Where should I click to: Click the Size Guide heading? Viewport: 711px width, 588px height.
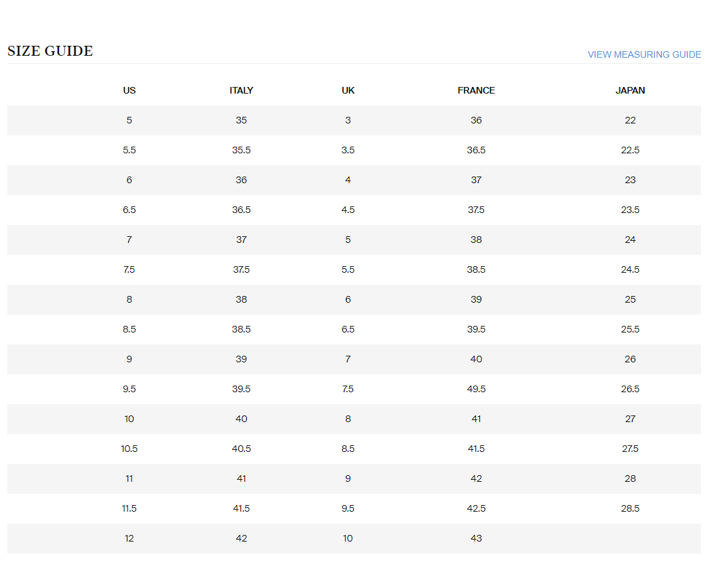pyautogui.click(x=50, y=51)
